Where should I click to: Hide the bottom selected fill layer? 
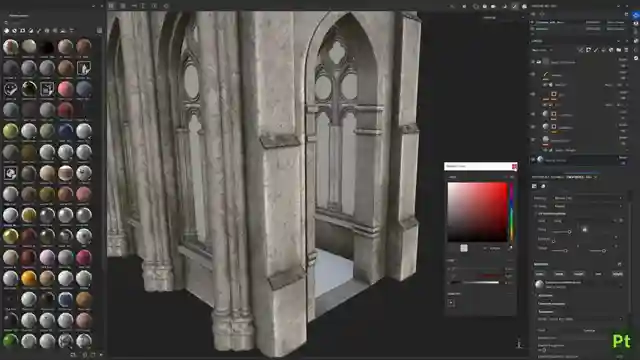pyautogui.click(x=533, y=160)
